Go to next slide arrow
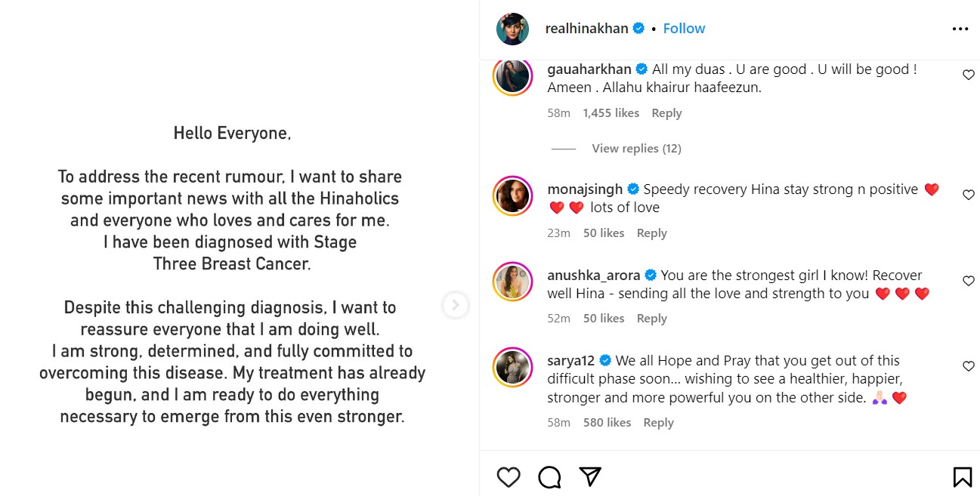Screen dimensions: 980x496 455,305
